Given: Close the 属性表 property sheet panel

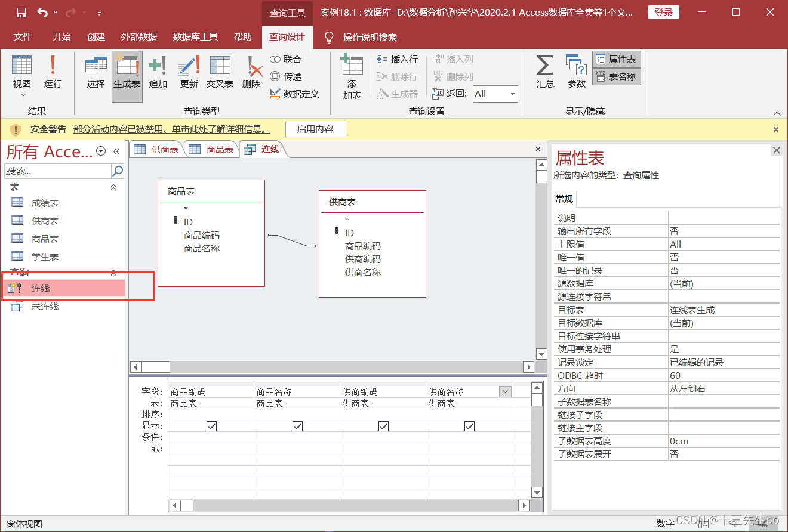Looking at the screenshot, I should pos(777,150).
